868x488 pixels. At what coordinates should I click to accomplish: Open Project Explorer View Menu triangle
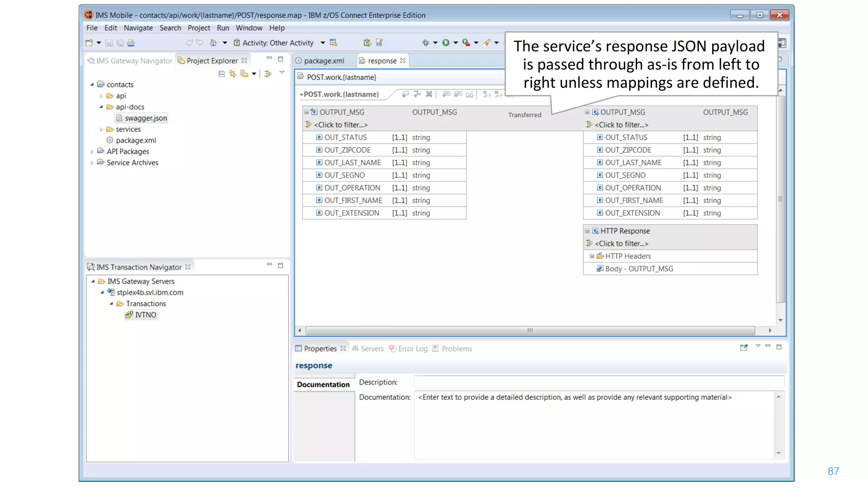pos(282,73)
